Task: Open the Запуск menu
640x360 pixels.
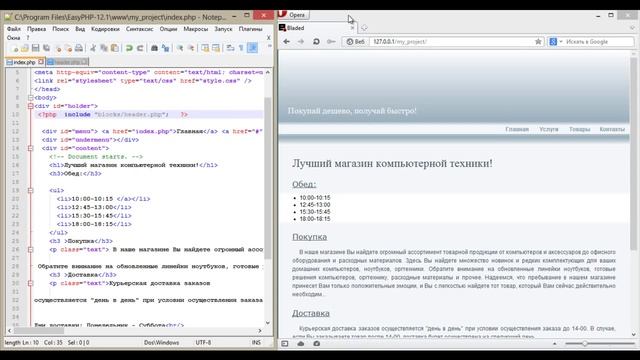Action: [x=223, y=29]
